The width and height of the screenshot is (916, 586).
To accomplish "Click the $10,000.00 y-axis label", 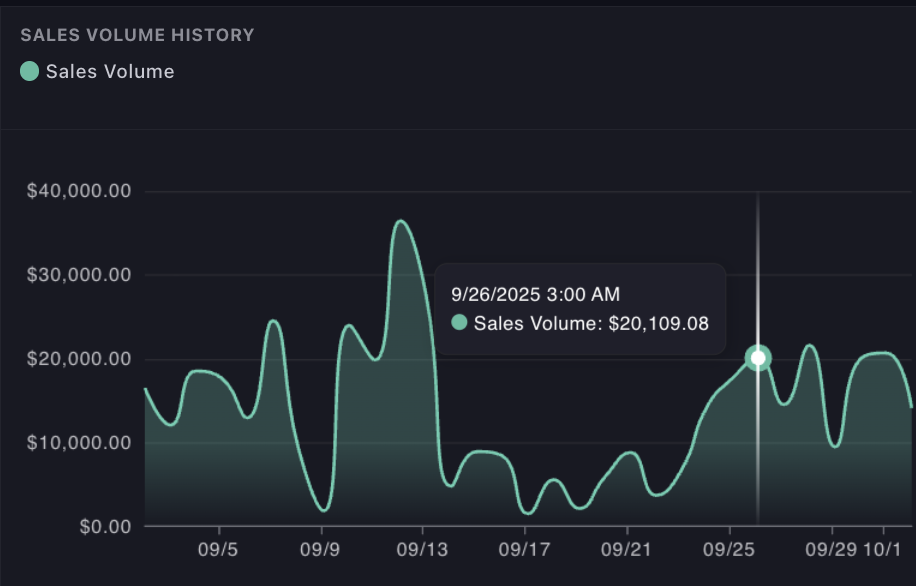I will [80, 443].
